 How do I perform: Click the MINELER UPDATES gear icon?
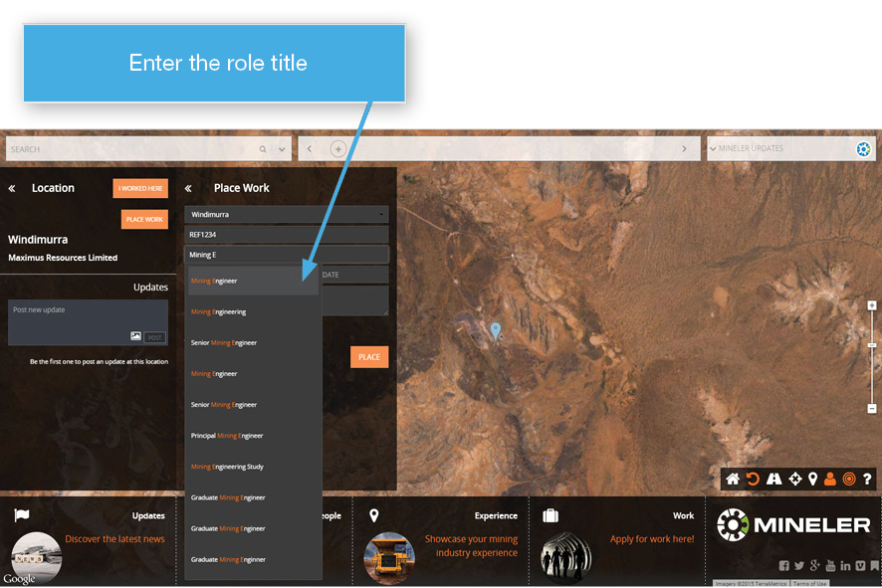(x=863, y=149)
